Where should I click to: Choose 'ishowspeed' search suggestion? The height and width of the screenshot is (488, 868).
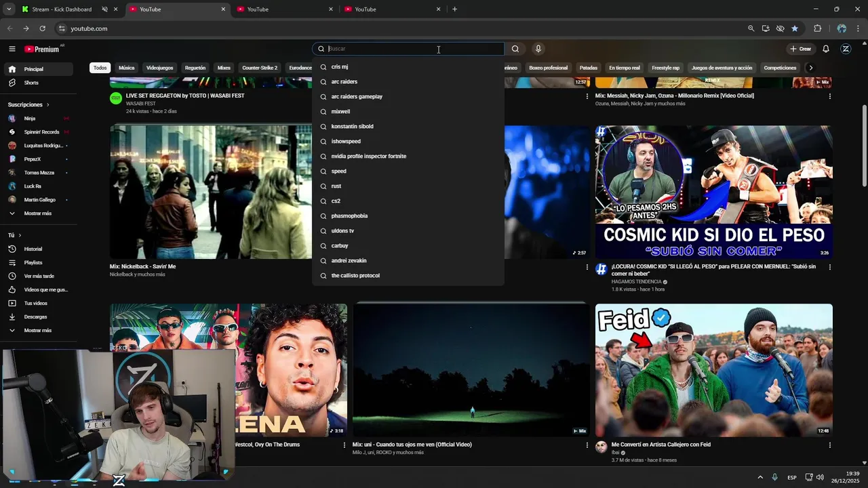(408, 142)
